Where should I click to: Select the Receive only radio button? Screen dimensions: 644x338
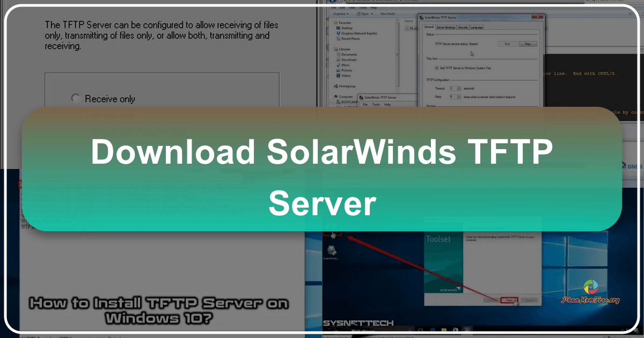point(75,98)
